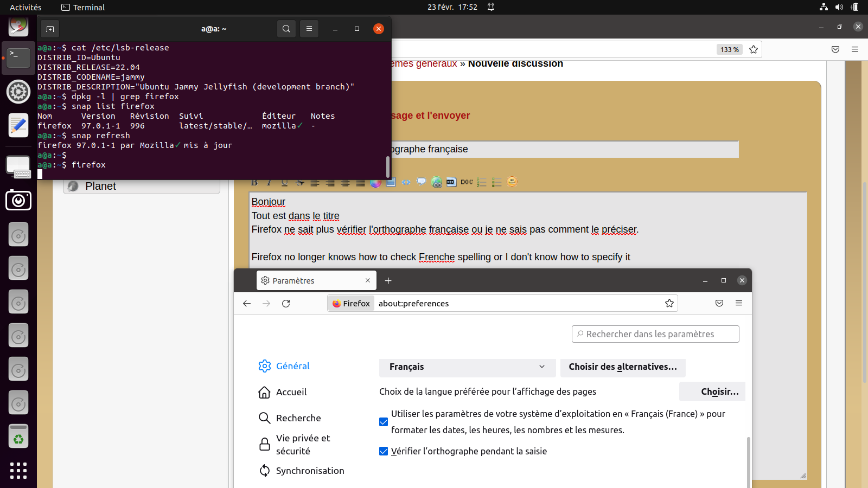Insert a quote using speech bubble icon
Screen dimensions: 868x488
point(421,182)
